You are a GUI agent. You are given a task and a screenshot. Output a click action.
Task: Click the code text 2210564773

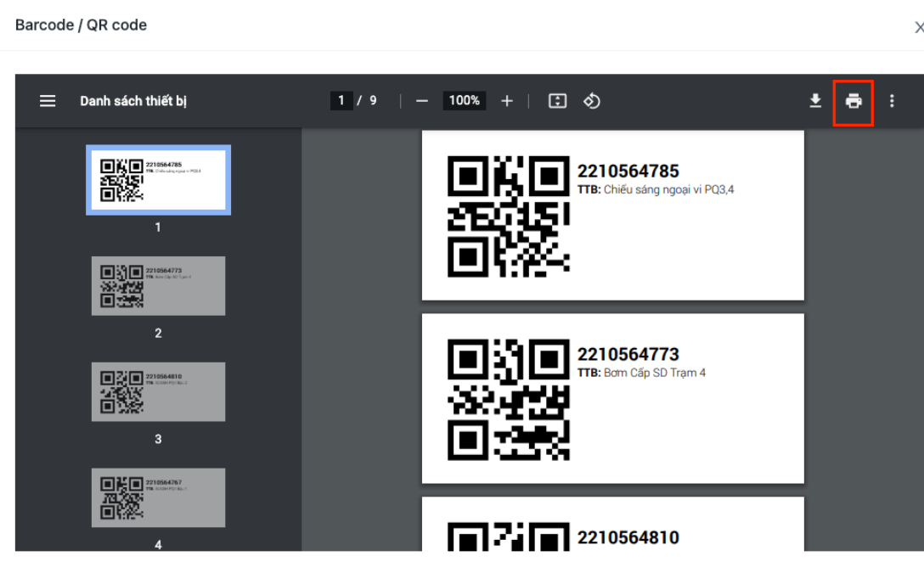pyautogui.click(x=628, y=355)
